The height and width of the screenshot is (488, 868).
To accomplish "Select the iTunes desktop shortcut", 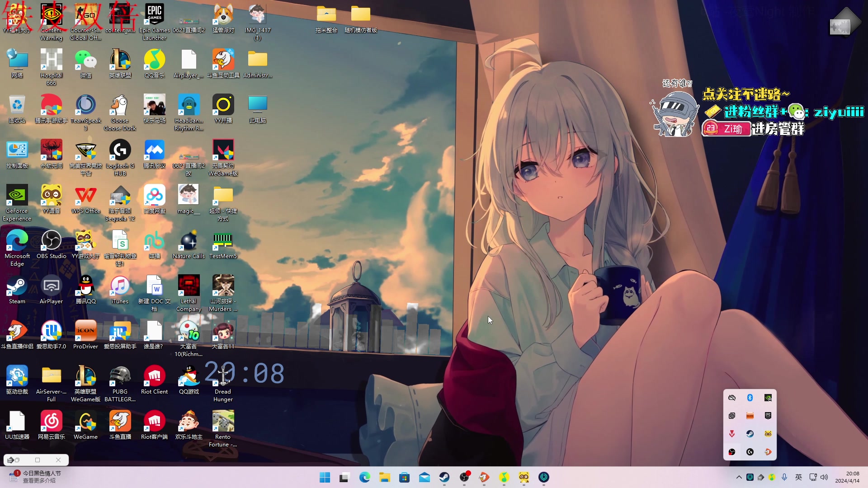I will point(120,289).
